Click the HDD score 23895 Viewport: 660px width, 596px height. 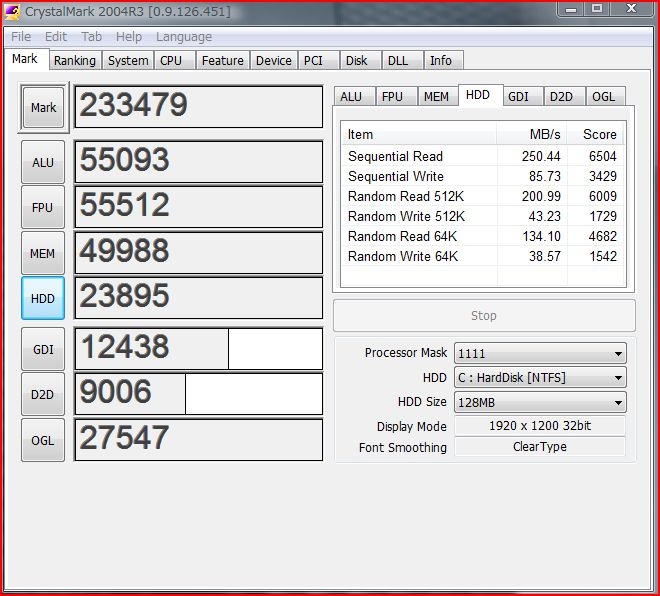pos(199,298)
